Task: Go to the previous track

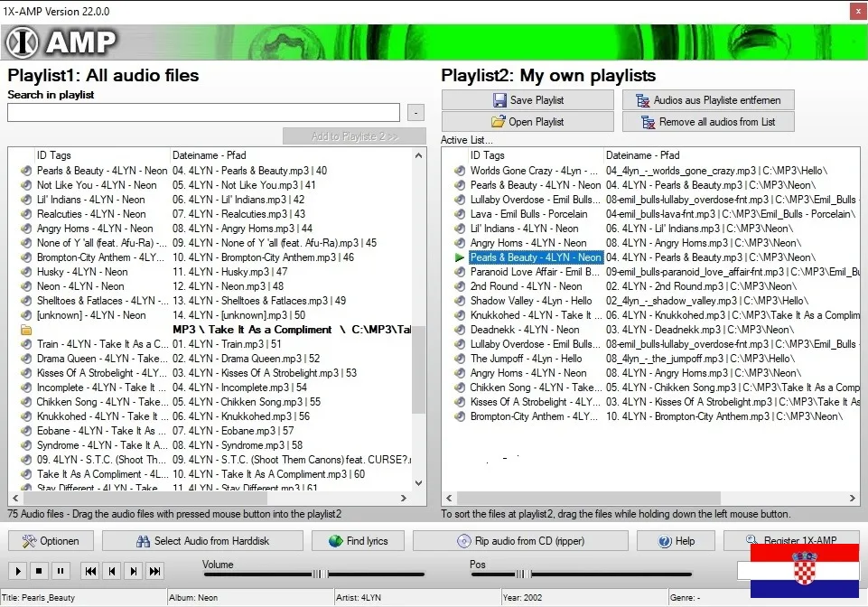Action: click(112, 571)
